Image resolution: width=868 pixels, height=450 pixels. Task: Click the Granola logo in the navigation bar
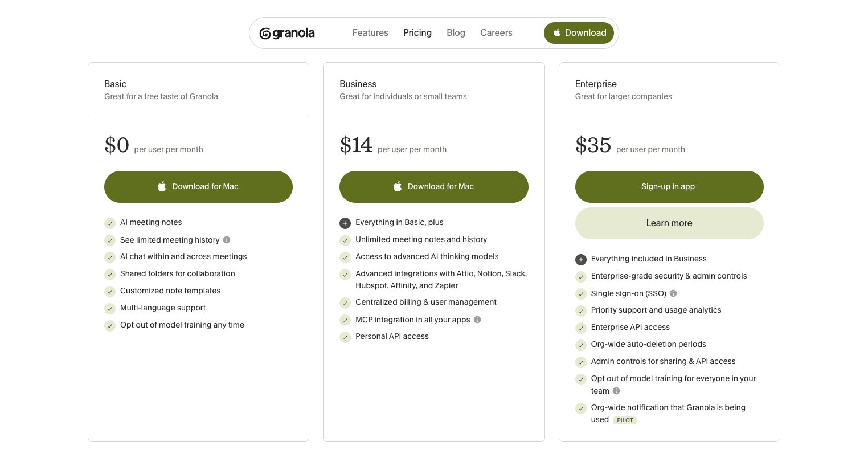coord(286,33)
